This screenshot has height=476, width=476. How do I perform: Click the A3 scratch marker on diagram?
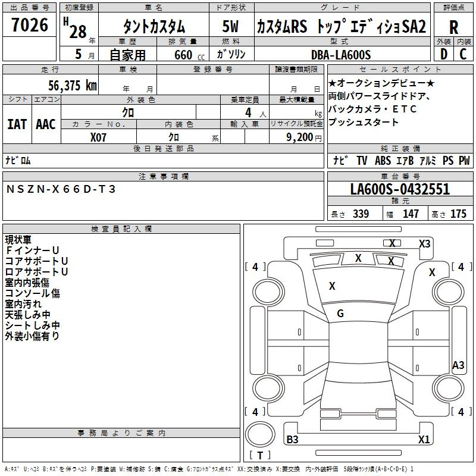tap(458, 365)
